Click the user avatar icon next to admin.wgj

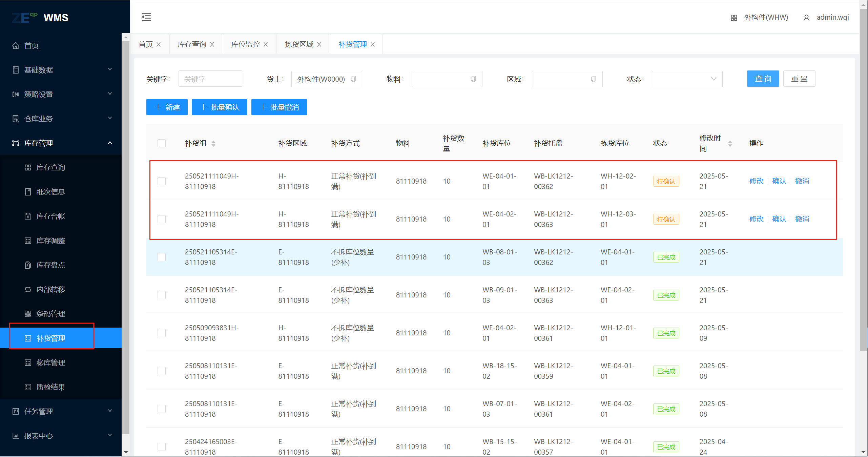[806, 18]
